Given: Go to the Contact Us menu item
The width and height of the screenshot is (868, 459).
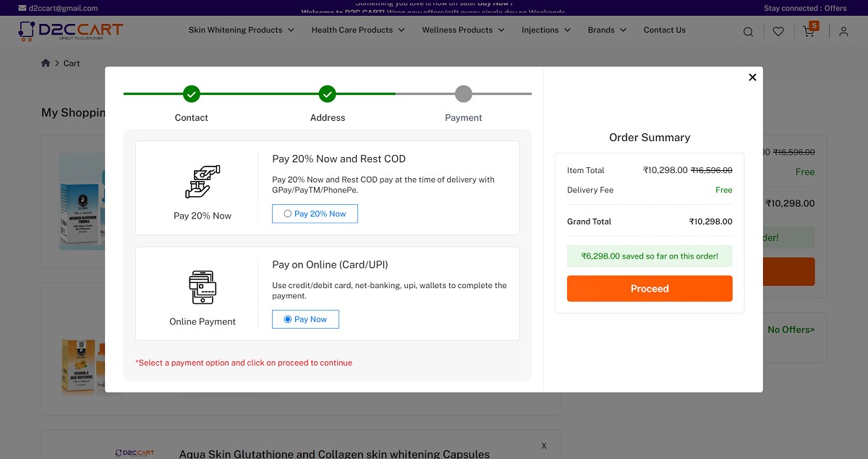Looking at the screenshot, I should coord(664,30).
